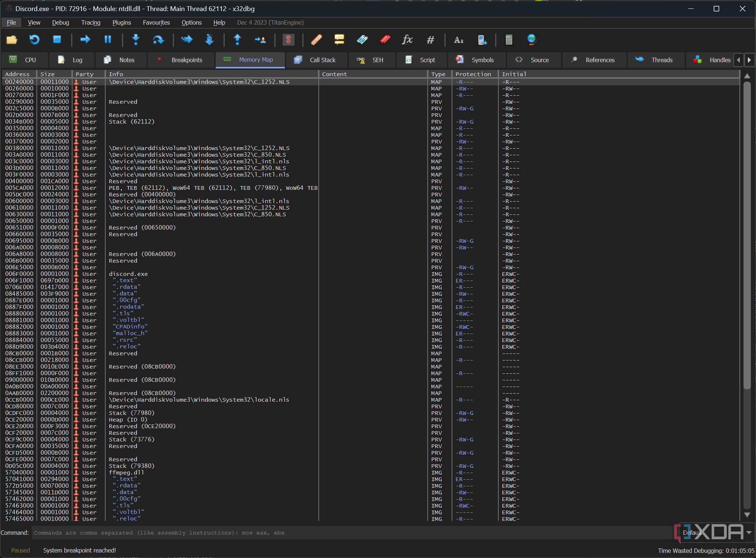Viewport: 756px width, 558px height.
Task: Open the Tracing menu
Action: tap(91, 22)
